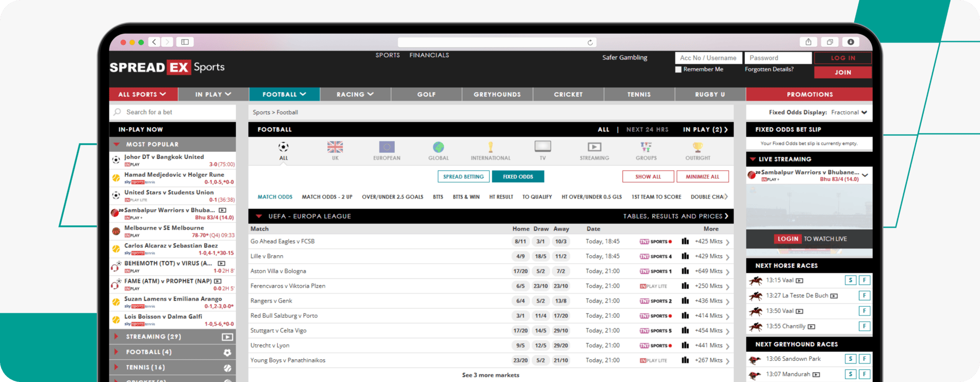Click the 8/11 home odds for Go Ahead Eagles

click(x=520, y=242)
